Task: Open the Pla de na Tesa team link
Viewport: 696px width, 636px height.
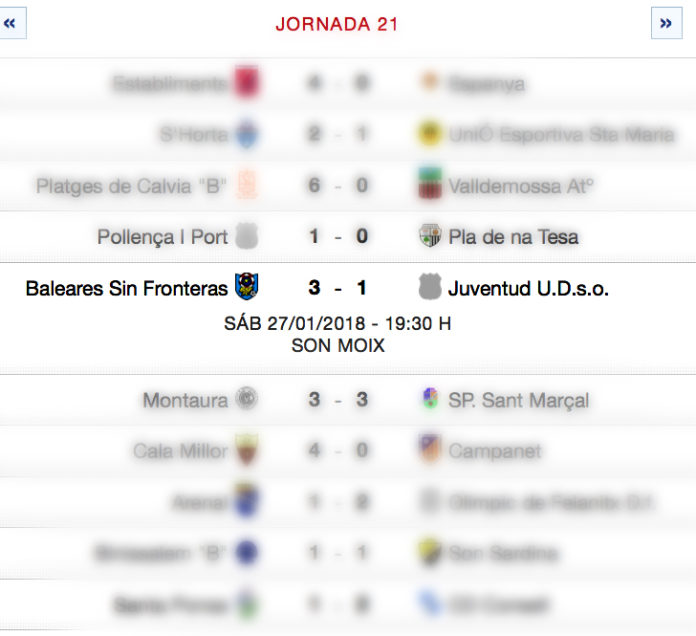Action: click(513, 237)
